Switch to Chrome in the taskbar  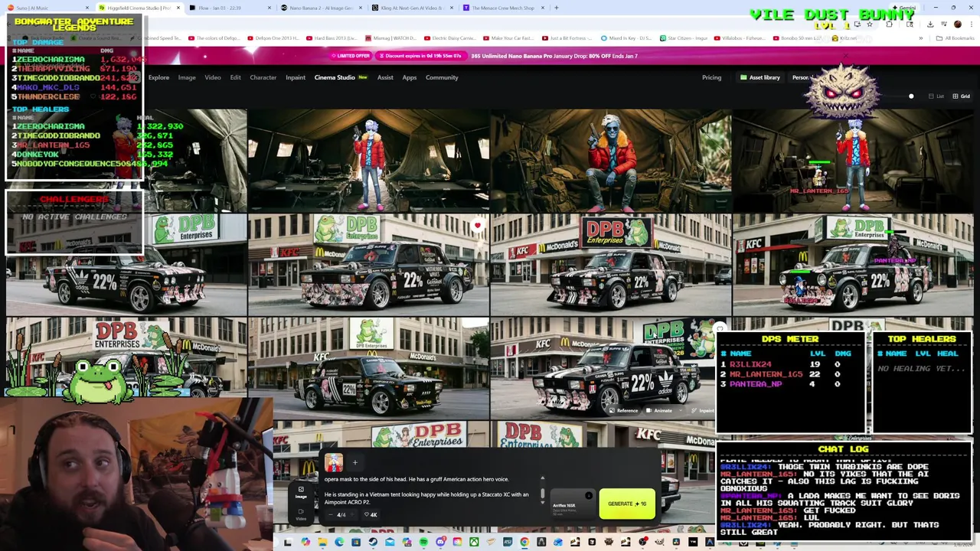pos(524,542)
